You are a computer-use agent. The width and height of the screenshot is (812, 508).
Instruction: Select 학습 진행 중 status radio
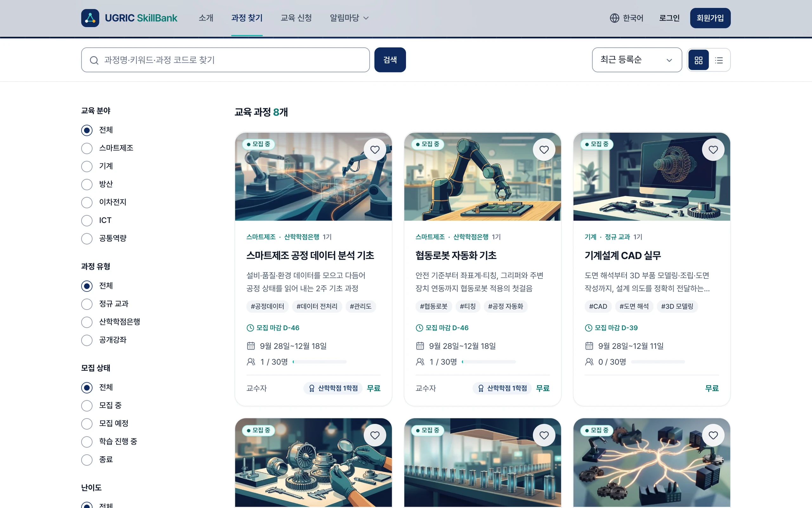87,442
